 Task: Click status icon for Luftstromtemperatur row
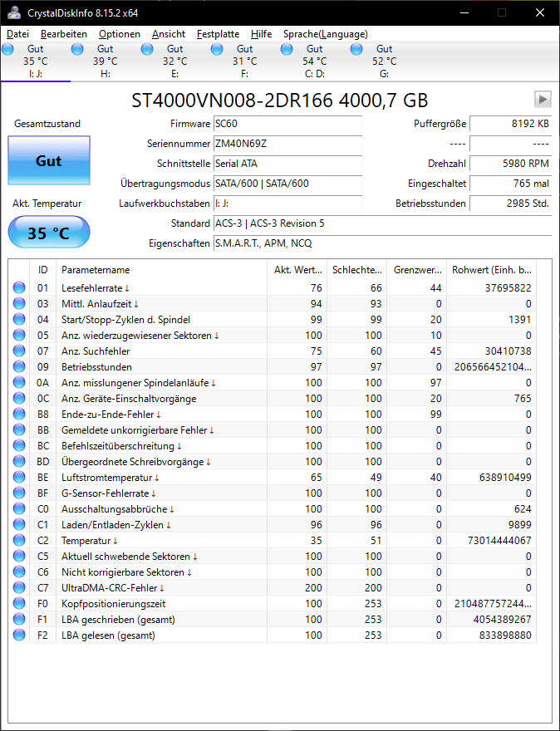click(19, 478)
